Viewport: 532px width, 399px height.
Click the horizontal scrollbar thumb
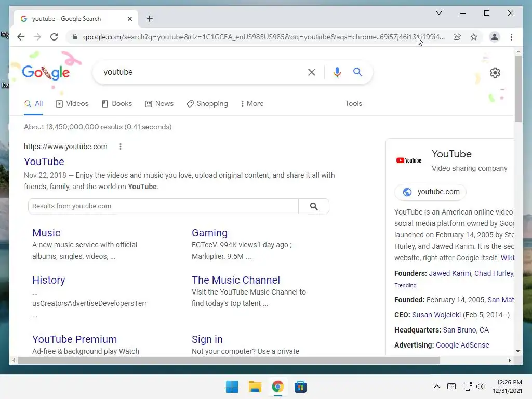click(229, 361)
